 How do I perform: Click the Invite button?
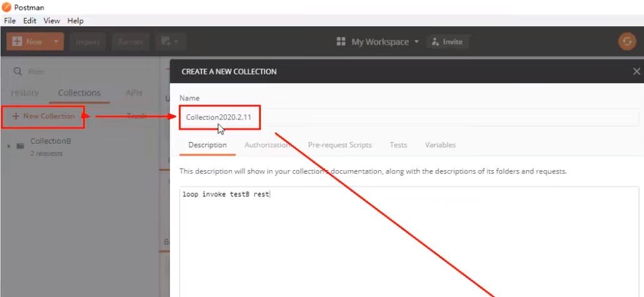tap(447, 42)
